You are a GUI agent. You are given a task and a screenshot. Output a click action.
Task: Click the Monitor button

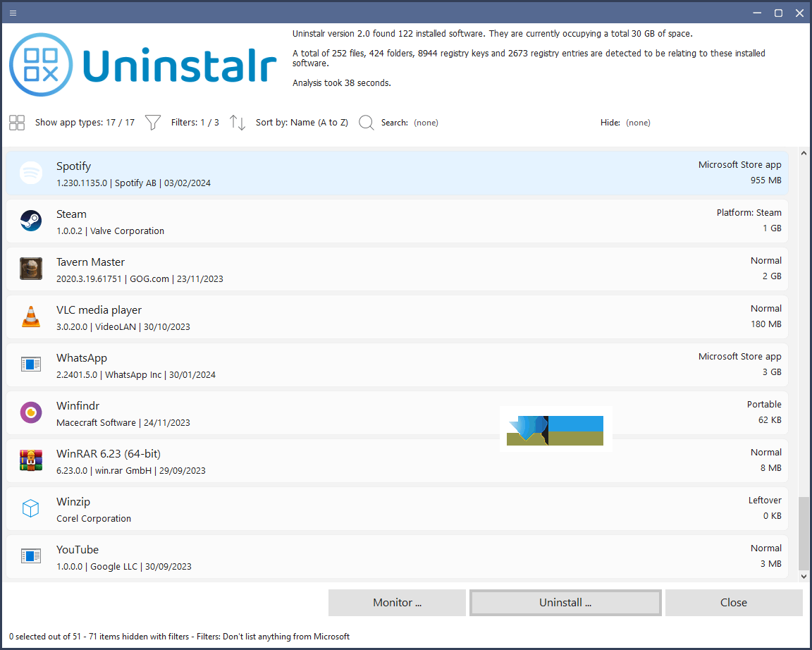click(x=398, y=602)
